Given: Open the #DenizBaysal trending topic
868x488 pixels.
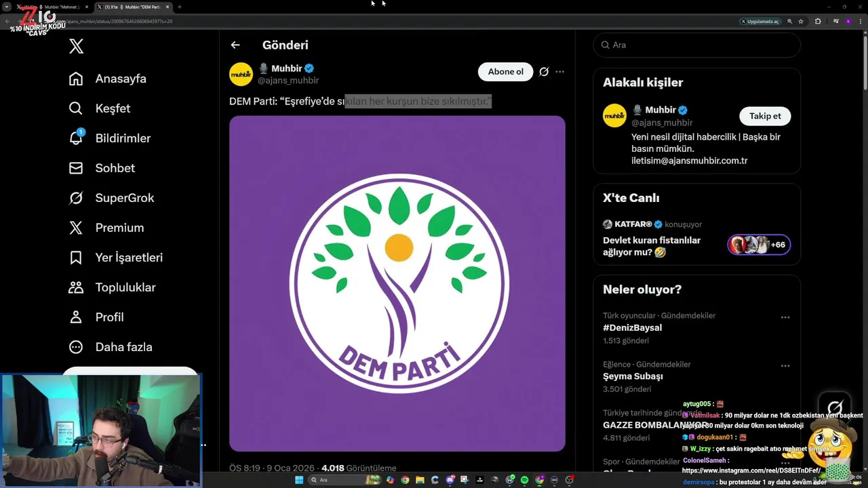Looking at the screenshot, I should coord(632,328).
